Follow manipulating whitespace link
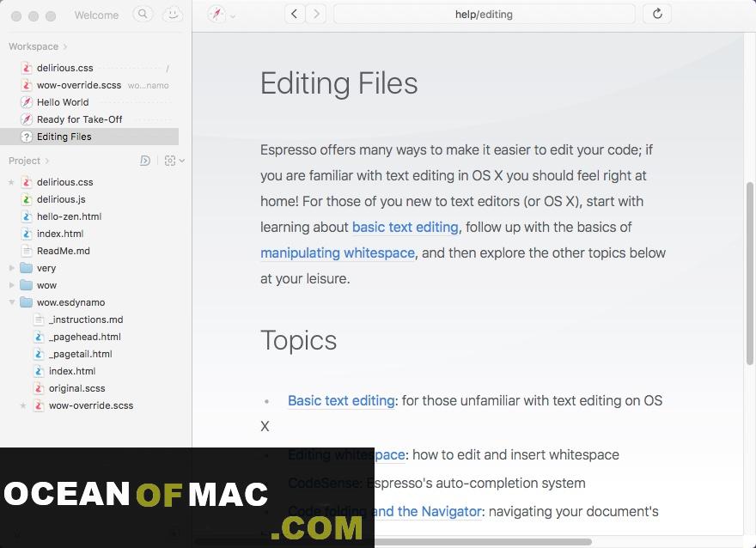The image size is (756, 548). click(x=338, y=253)
